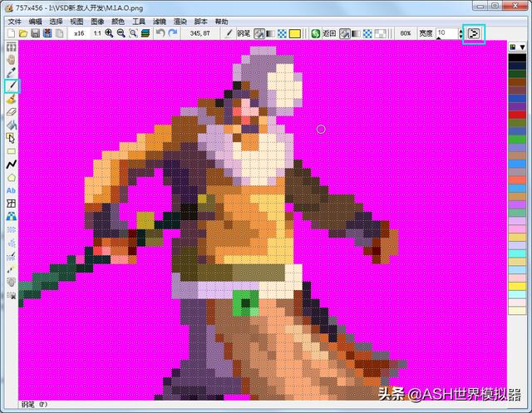This screenshot has height=413, width=532.
Task: Select the Text 'Ab' tool
Action: click(x=11, y=190)
